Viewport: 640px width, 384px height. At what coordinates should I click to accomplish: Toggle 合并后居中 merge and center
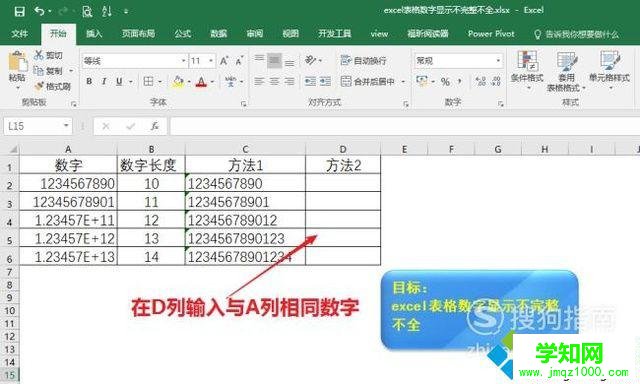(368, 82)
